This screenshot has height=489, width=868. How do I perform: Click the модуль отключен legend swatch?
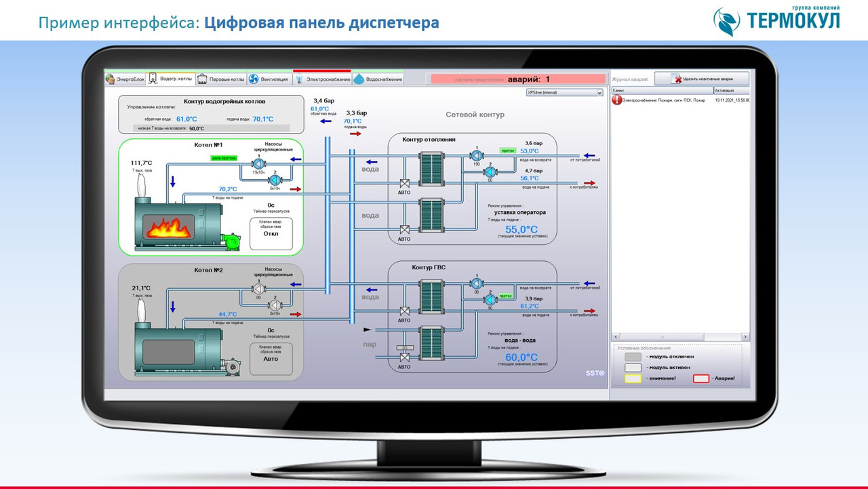coord(633,357)
